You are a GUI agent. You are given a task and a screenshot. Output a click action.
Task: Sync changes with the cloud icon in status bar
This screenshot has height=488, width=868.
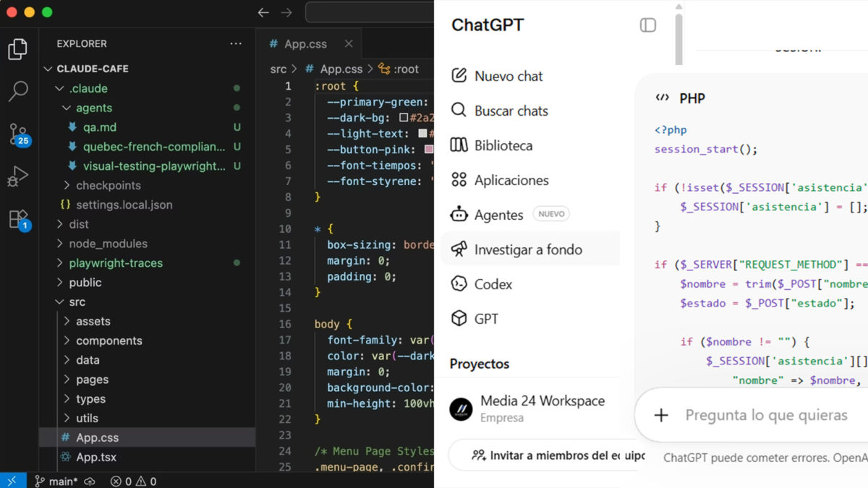(x=91, y=481)
